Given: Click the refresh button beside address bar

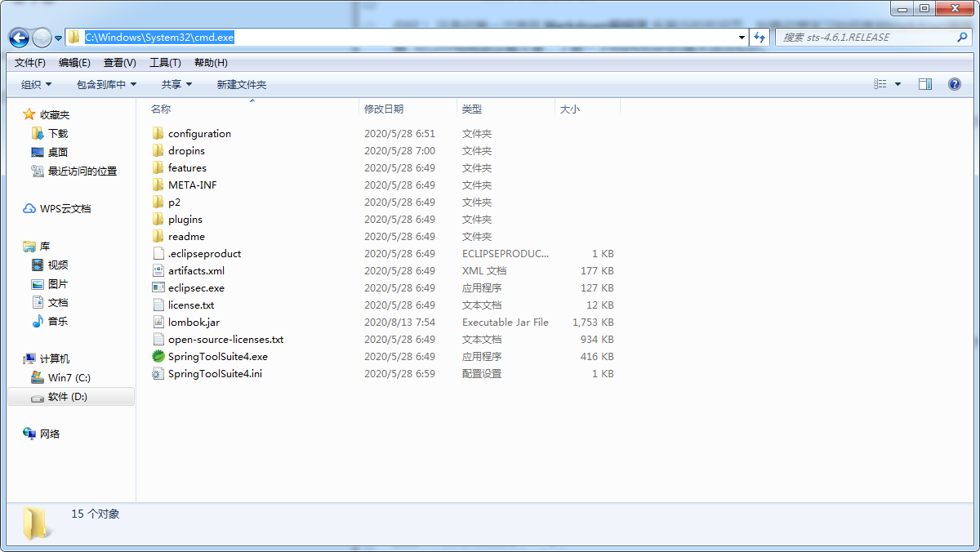Looking at the screenshot, I should (760, 38).
